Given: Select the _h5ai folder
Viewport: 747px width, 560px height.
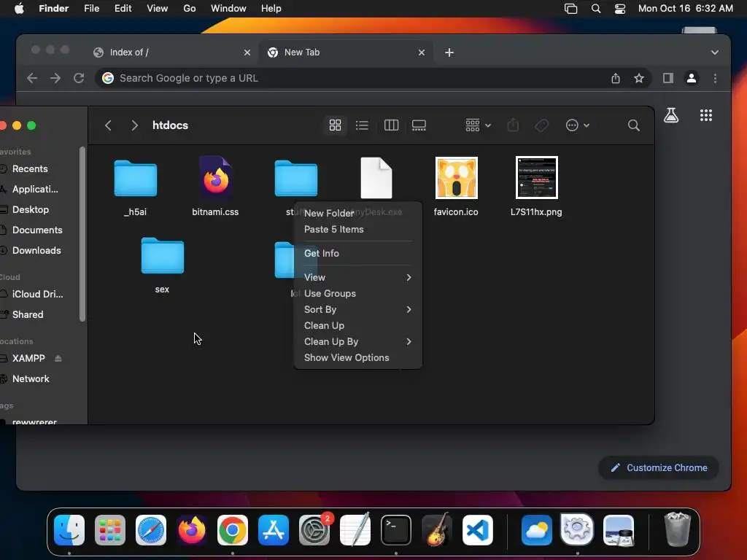Looking at the screenshot, I should [x=135, y=178].
